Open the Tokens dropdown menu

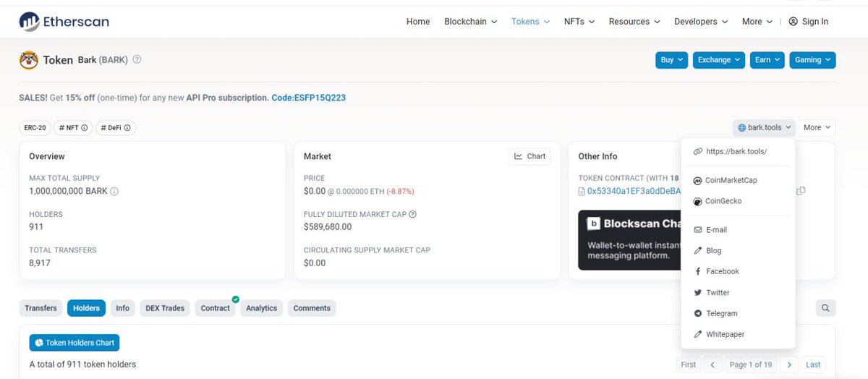pos(530,22)
